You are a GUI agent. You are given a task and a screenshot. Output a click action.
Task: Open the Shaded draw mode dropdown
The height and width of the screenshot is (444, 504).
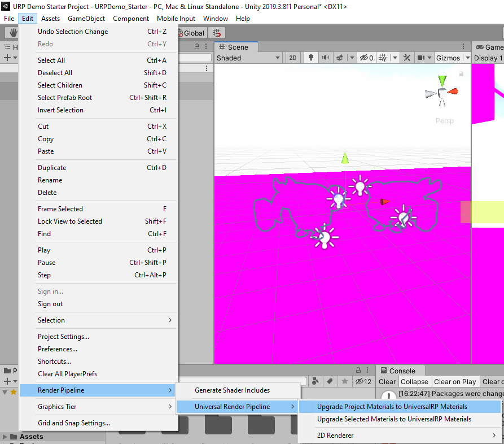pos(248,58)
